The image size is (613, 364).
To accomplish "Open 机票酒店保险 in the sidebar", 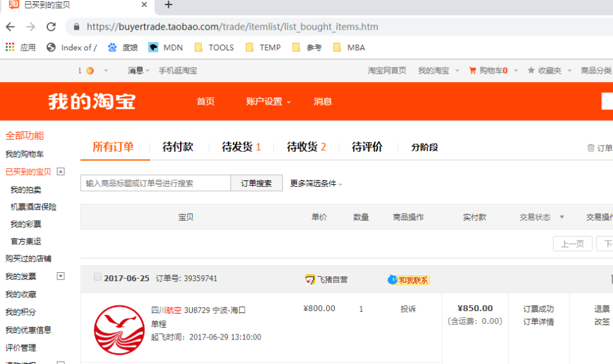I will pyautogui.click(x=34, y=207).
